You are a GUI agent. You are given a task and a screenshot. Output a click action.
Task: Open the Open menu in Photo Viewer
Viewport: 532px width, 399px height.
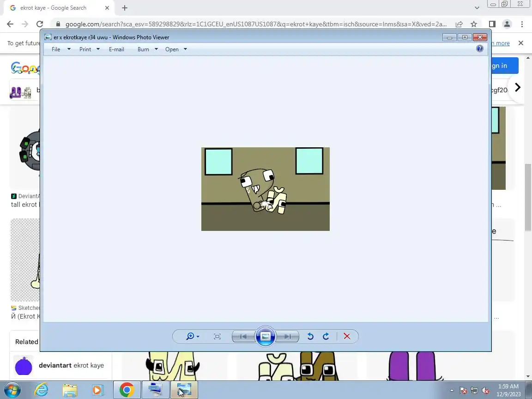(172, 49)
